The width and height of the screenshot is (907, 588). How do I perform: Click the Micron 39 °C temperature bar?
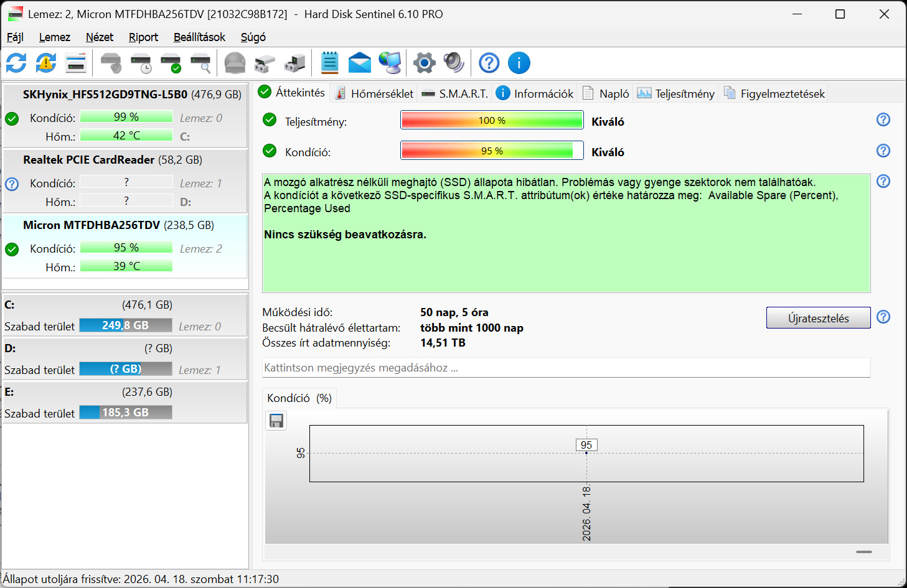126,266
